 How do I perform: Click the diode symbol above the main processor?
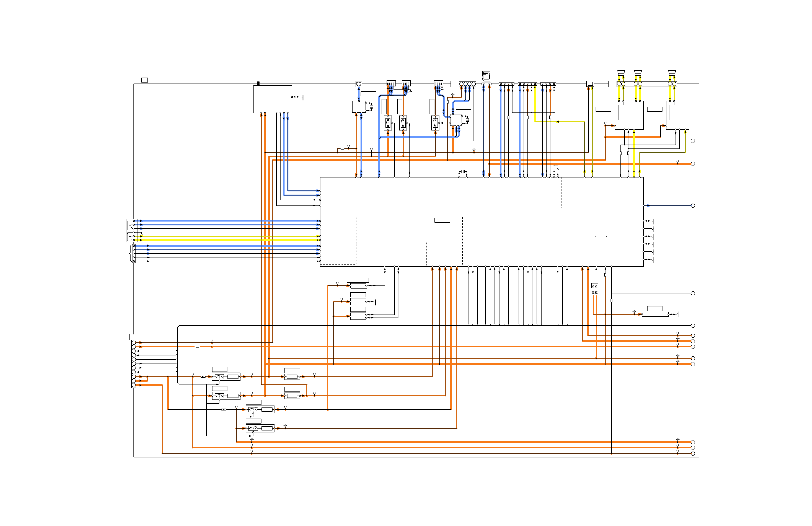558,169
